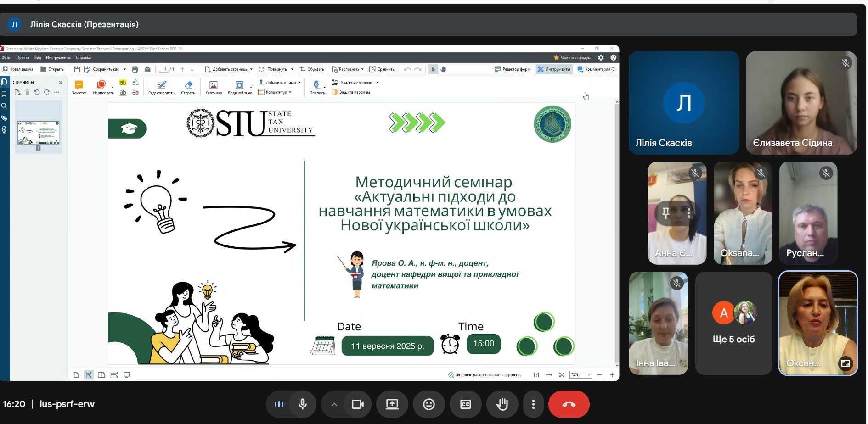Click the Водяной знак watermark tool
The image size is (868, 424).
(240, 87)
